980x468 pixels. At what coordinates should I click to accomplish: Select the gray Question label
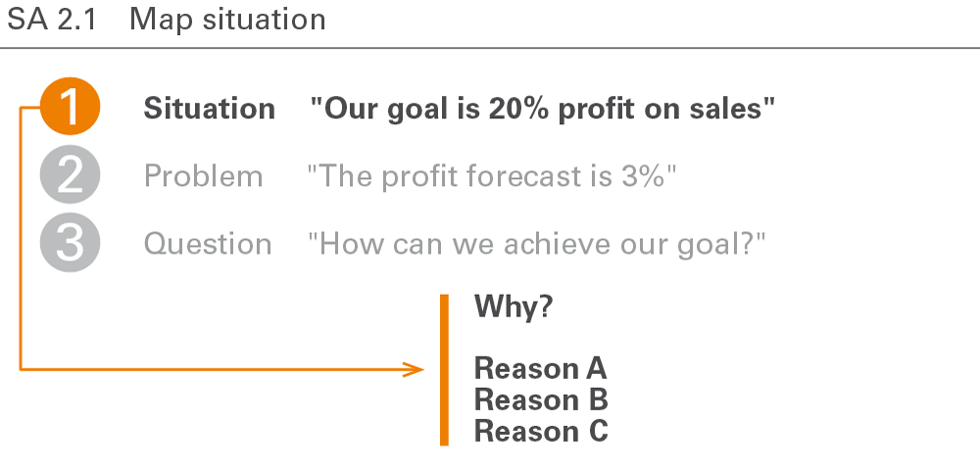pos(208,244)
